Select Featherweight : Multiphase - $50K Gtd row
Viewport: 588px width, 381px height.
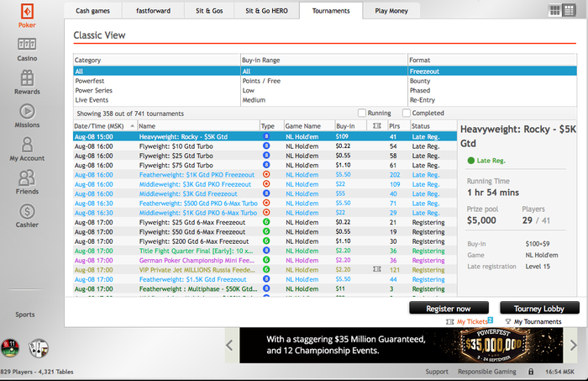pyautogui.click(x=265, y=288)
